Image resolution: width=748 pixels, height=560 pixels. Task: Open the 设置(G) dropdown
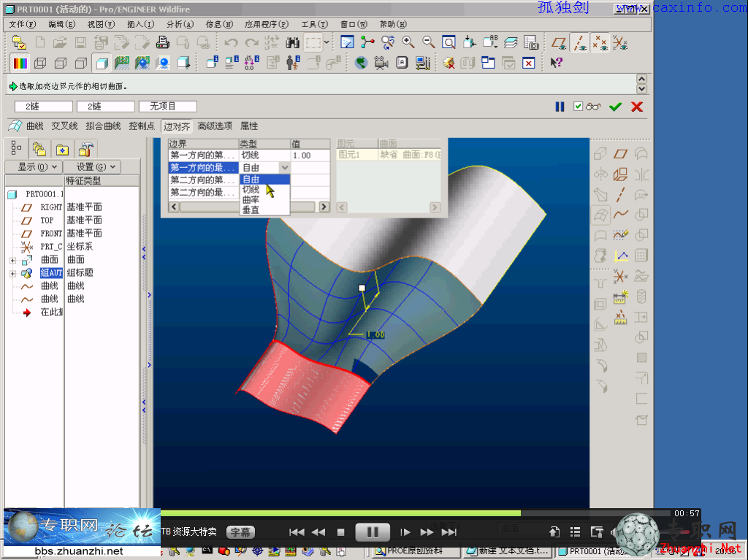[x=91, y=167]
